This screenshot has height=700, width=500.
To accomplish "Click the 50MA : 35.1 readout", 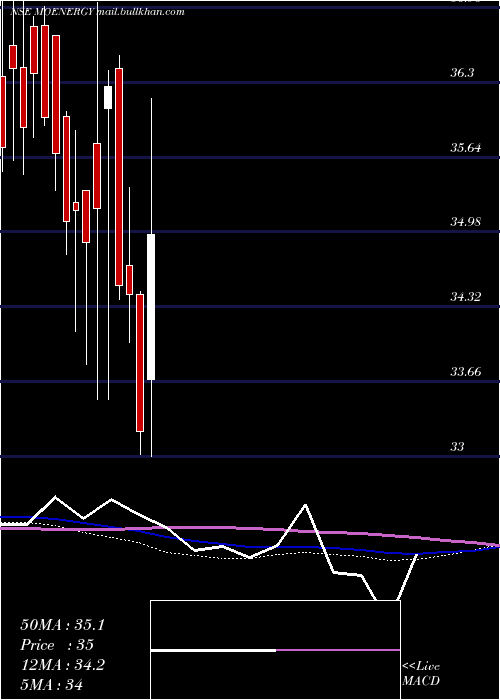I will point(62,625).
